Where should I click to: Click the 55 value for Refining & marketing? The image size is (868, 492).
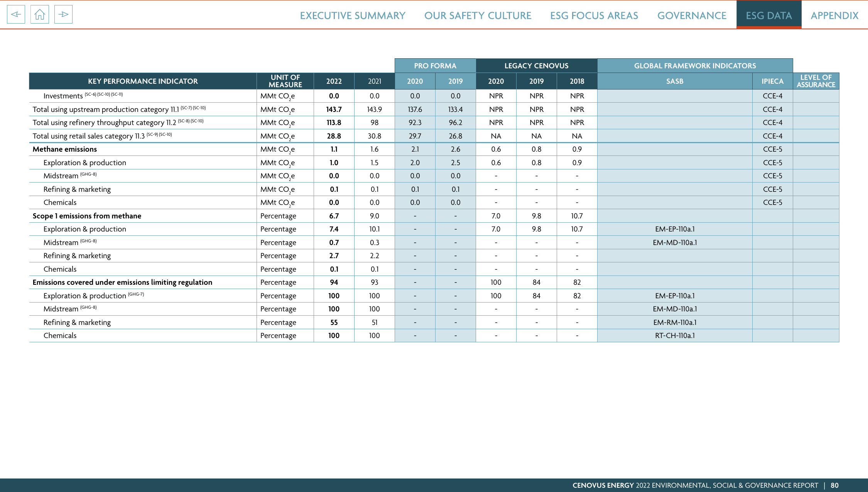tap(334, 322)
